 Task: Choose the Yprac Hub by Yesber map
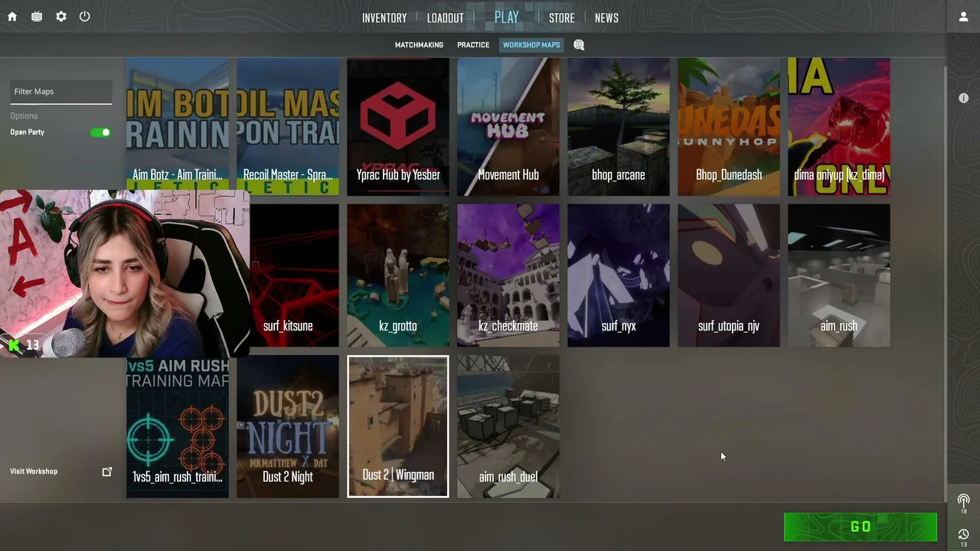tap(398, 127)
